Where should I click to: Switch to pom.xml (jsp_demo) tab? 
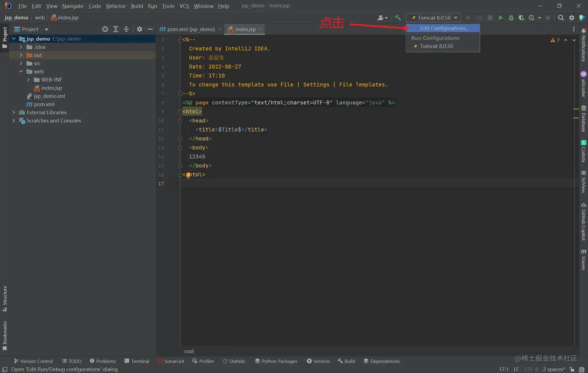click(x=191, y=29)
